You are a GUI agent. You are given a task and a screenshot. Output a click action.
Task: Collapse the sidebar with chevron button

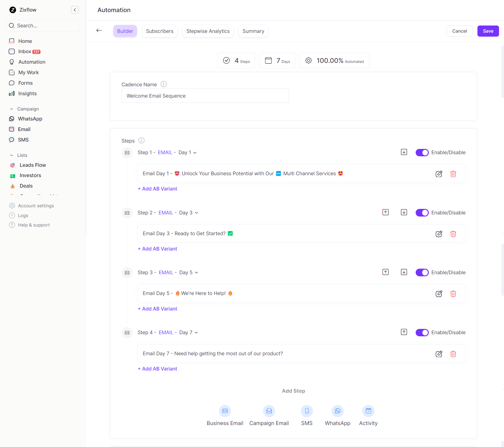[75, 10]
